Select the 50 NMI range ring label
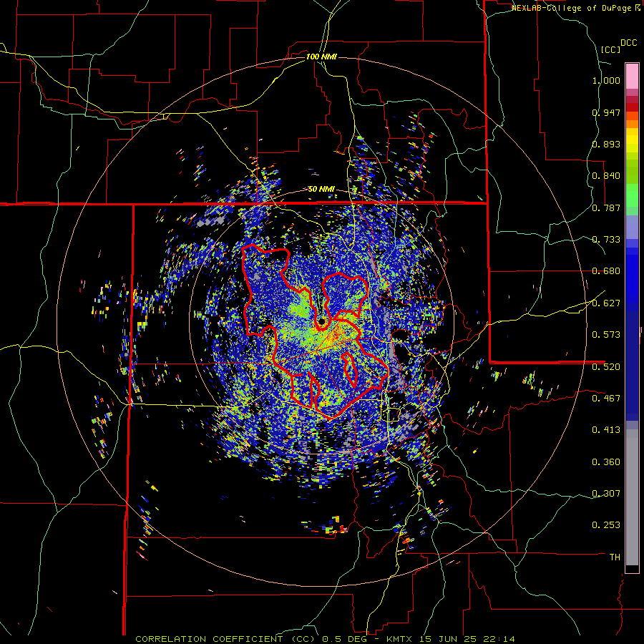The height and width of the screenshot is (644, 644). click(321, 190)
